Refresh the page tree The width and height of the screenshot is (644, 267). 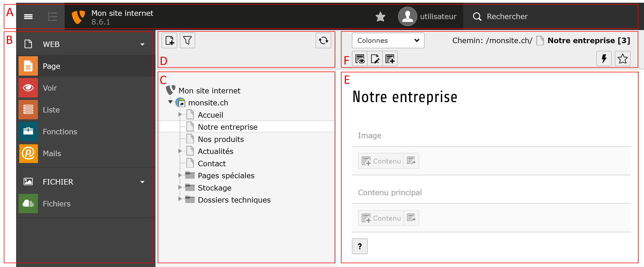[323, 40]
